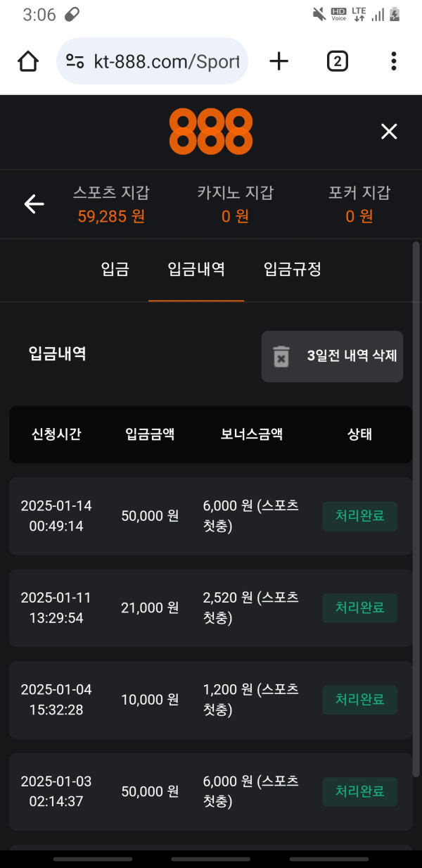
Task: Click 처리완료 status for 2025-01-14 deposit
Action: pyautogui.click(x=359, y=516)
